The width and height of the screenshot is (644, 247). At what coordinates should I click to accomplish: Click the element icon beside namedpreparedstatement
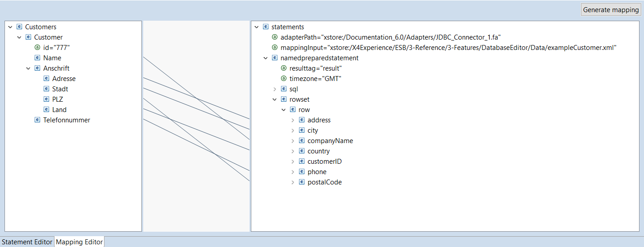tap(275, 58)
